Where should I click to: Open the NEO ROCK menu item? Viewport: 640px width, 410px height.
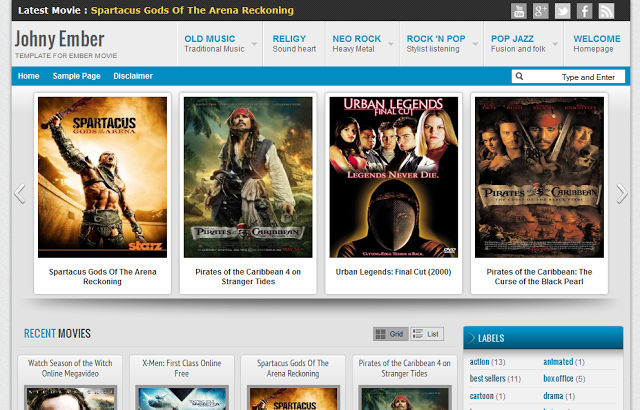point(357,44)
